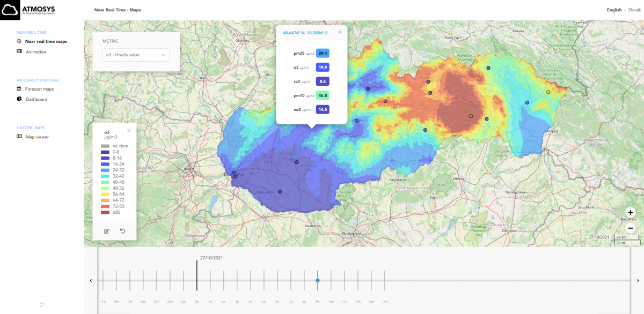Select the English language link
The width and height of the screenshot is (644, 314).
click(614, 10)
